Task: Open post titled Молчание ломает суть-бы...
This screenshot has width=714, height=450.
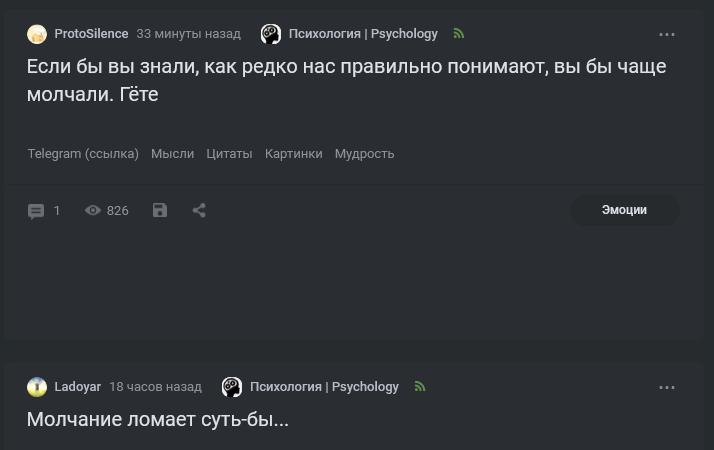Action: coord(158,420)
